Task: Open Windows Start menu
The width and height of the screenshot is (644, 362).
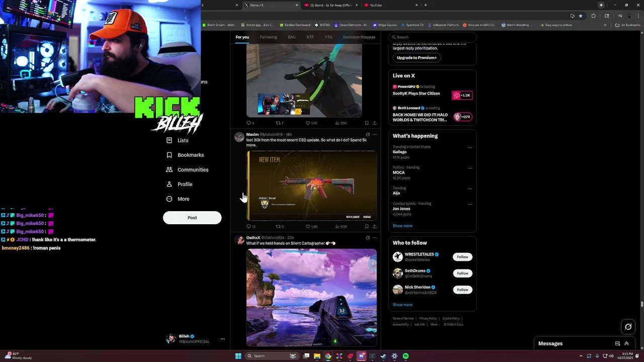Action: coord(238,356)
